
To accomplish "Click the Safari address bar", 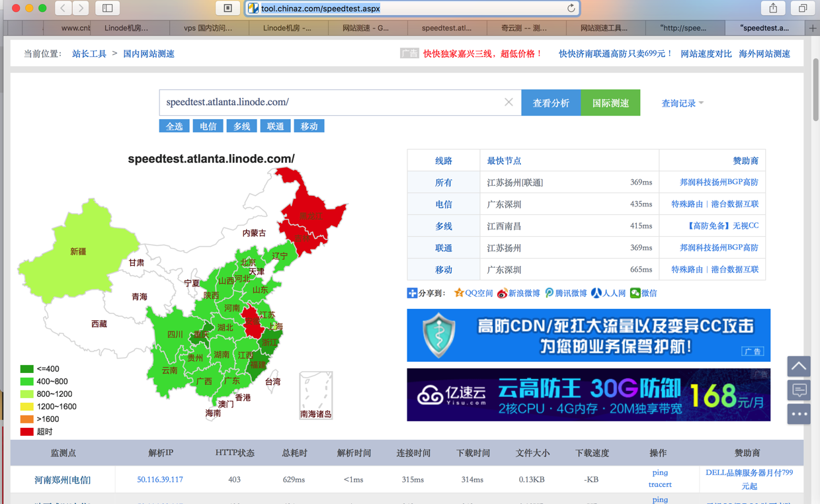I will point(412,9).
